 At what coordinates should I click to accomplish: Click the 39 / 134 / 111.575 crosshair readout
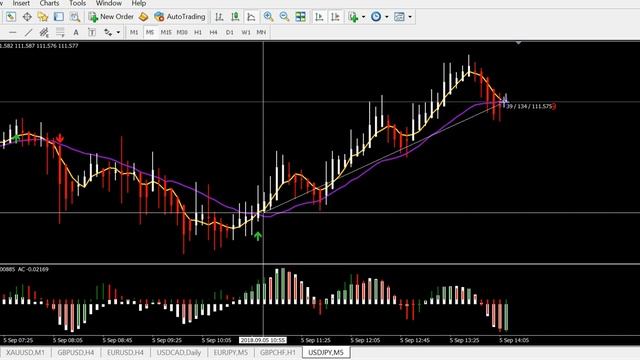tap(529, 107)
